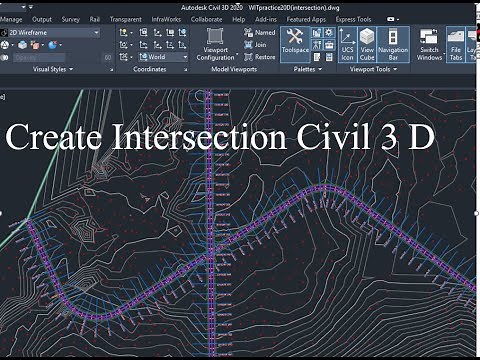Click the Viewport Configuration icon
This screenshot has height=360, width=480.
tap(215, 36)
